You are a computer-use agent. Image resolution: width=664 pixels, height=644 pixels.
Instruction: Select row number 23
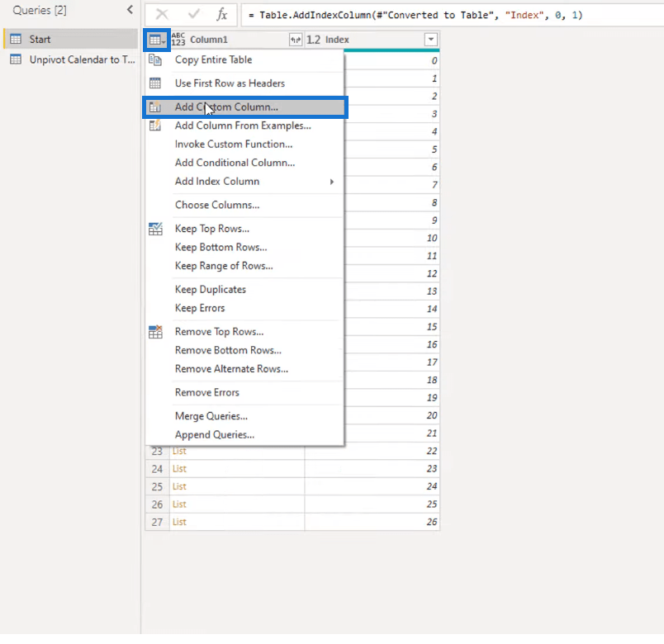[157, 452]
